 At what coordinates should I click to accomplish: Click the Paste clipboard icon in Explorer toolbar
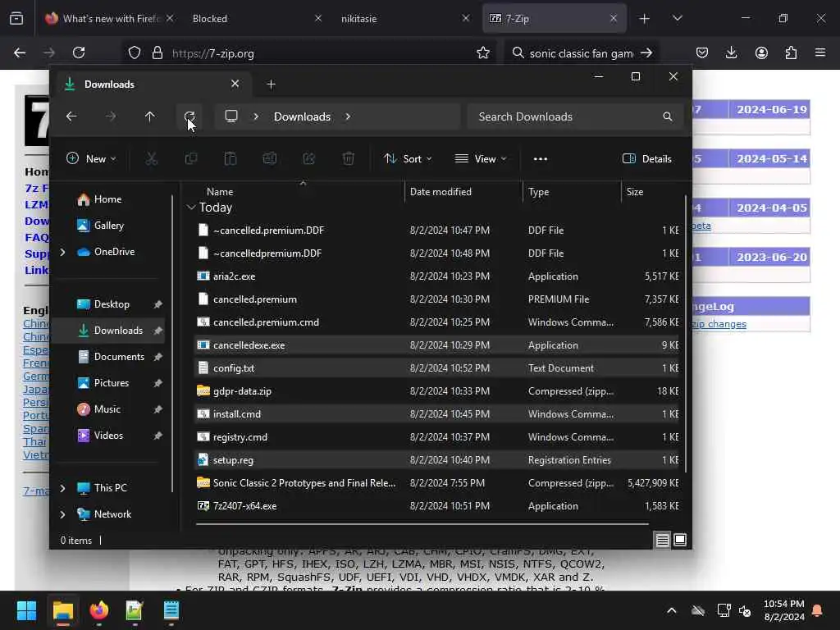(231, 158)
